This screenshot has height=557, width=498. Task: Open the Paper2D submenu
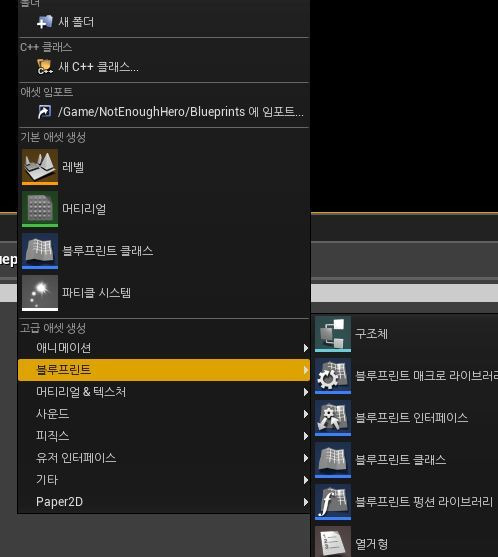coord(164,502)
